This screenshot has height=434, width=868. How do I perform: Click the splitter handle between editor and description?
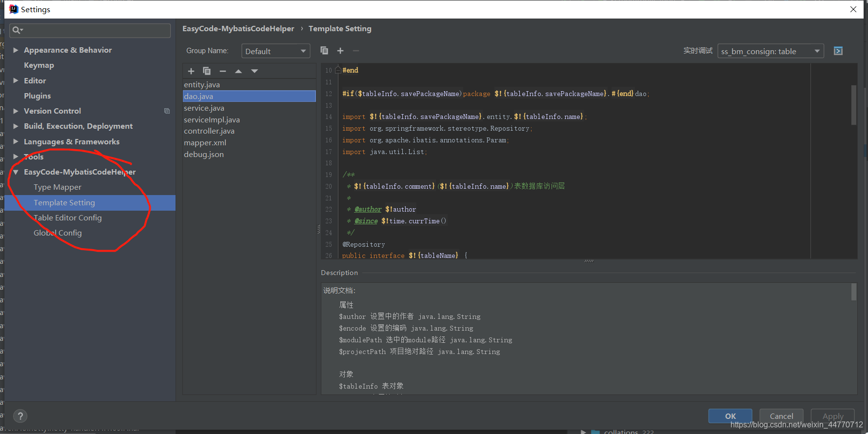tap(589, 261)
